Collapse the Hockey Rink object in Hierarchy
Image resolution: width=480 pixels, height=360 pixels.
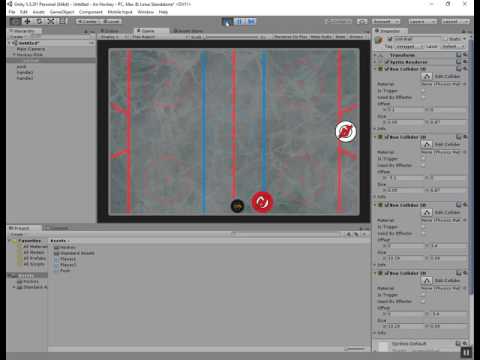[x=14, y=54]
